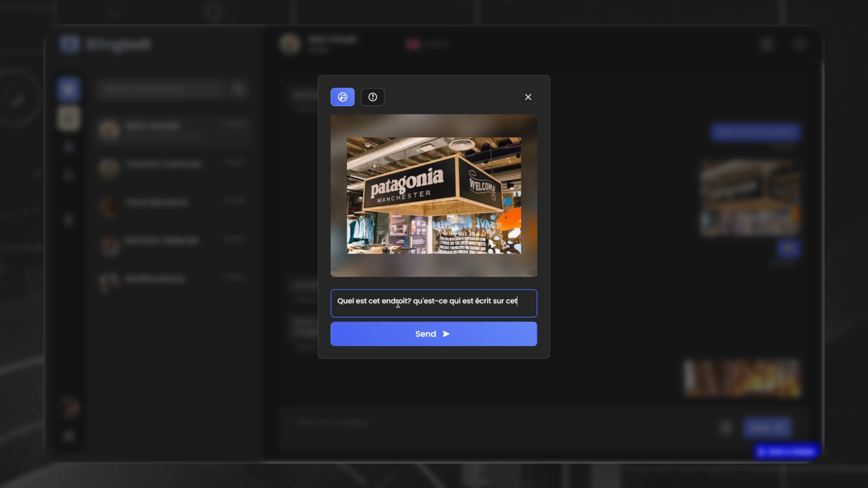Close the image prompt dialog
This screenshot has height=488, width=868.
528,97
